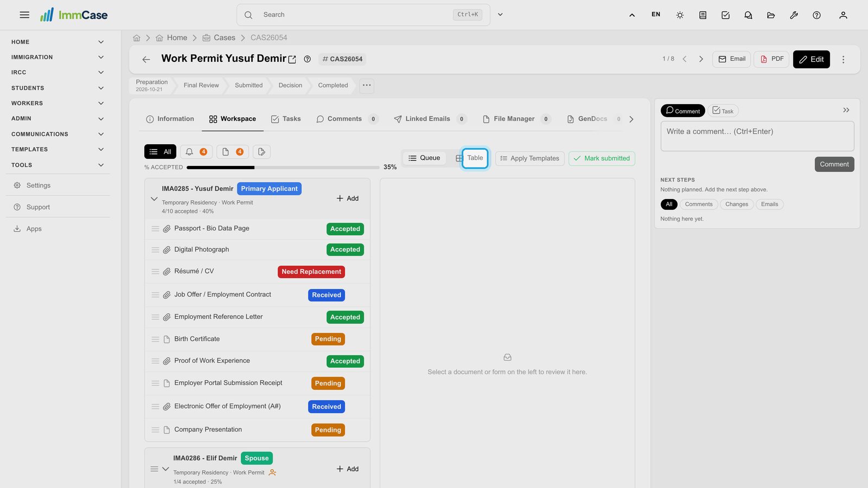Expand the COMMUNICATIONS sidebar section

57,134
